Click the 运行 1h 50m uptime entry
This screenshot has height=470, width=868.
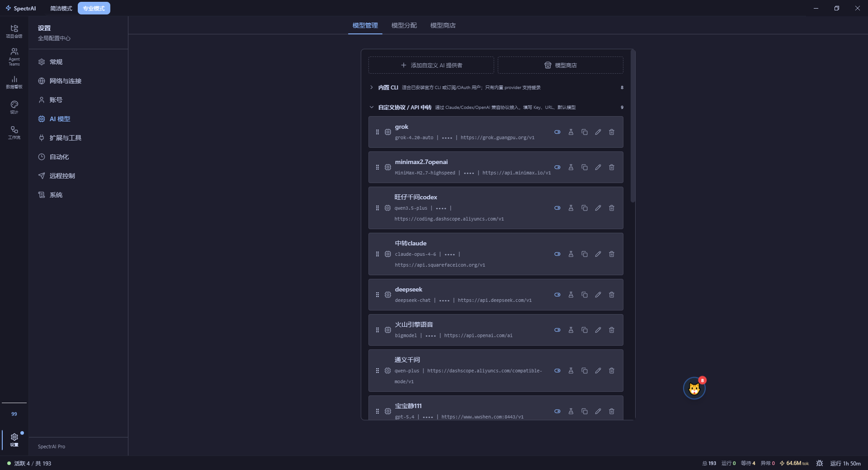[x=845, y=463]
